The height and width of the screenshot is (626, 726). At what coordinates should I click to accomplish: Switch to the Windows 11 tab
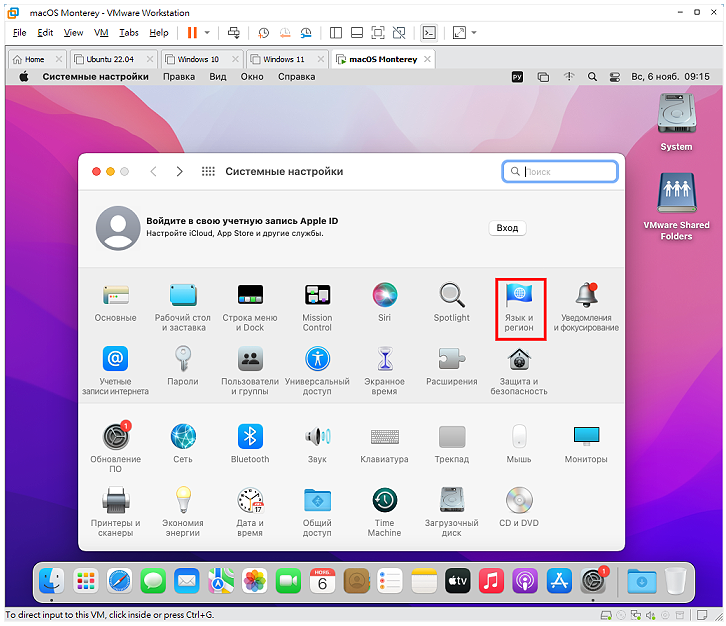point(285,59)
